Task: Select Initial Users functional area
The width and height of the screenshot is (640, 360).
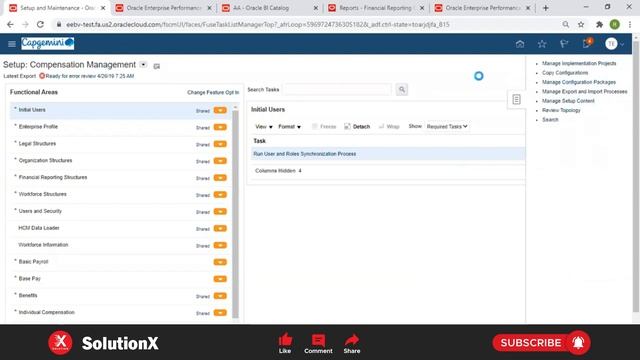Action: coord(120,110)
